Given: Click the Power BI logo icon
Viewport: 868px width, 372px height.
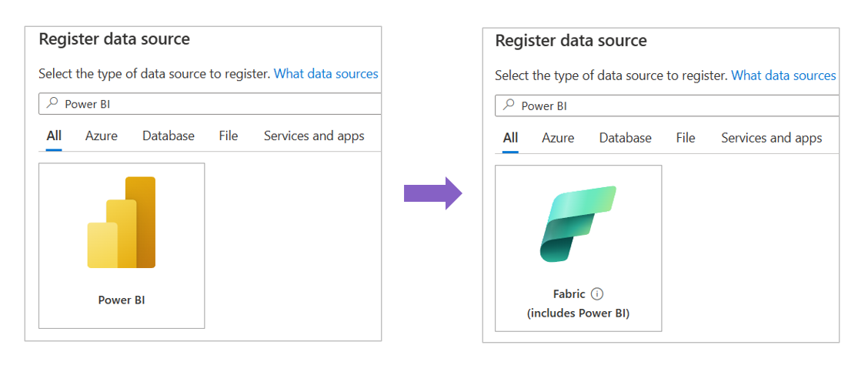Looking at the screenshot, I should tap(122, 223).
